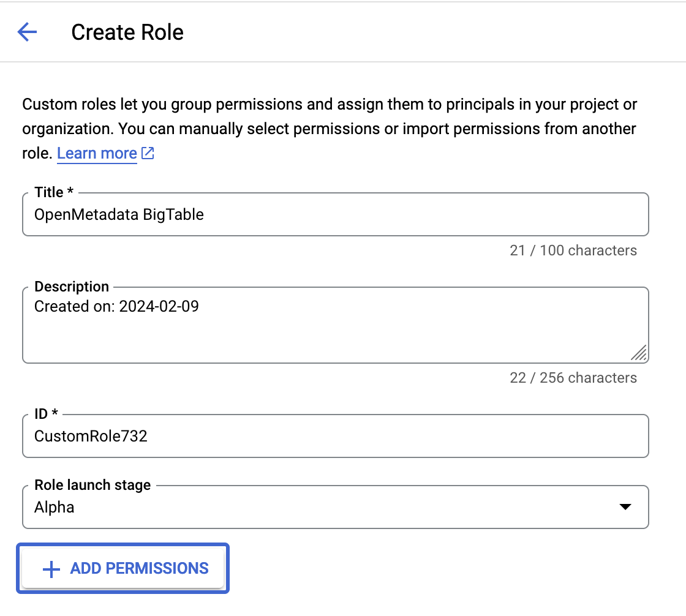This screenshot has height=616, width=686.
Task: Open the Learn more documentation link
Action: coord(97,153)
